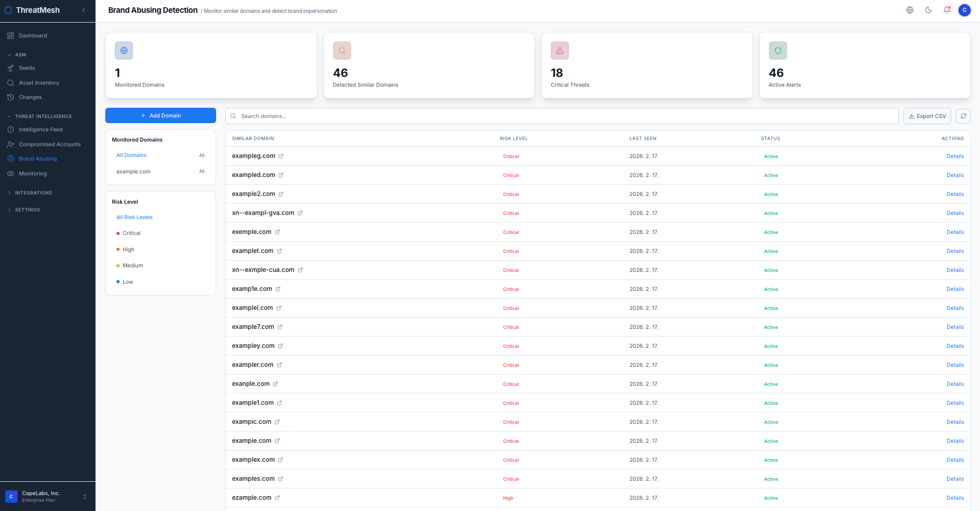
Task: Select the Seeds icon in sidebar
Action: (11, 68)
